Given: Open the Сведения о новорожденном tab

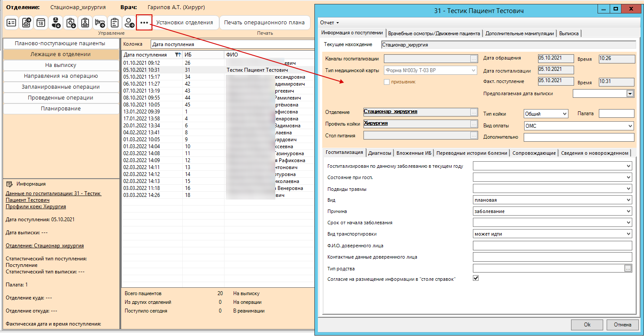Looking at the screenshot, I should point(594,153).
